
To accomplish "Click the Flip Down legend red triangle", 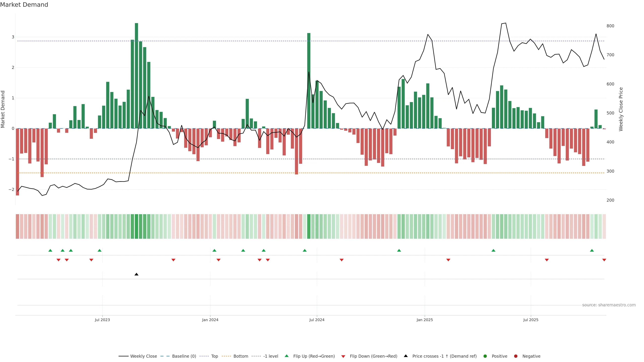I will coord(343,356).
